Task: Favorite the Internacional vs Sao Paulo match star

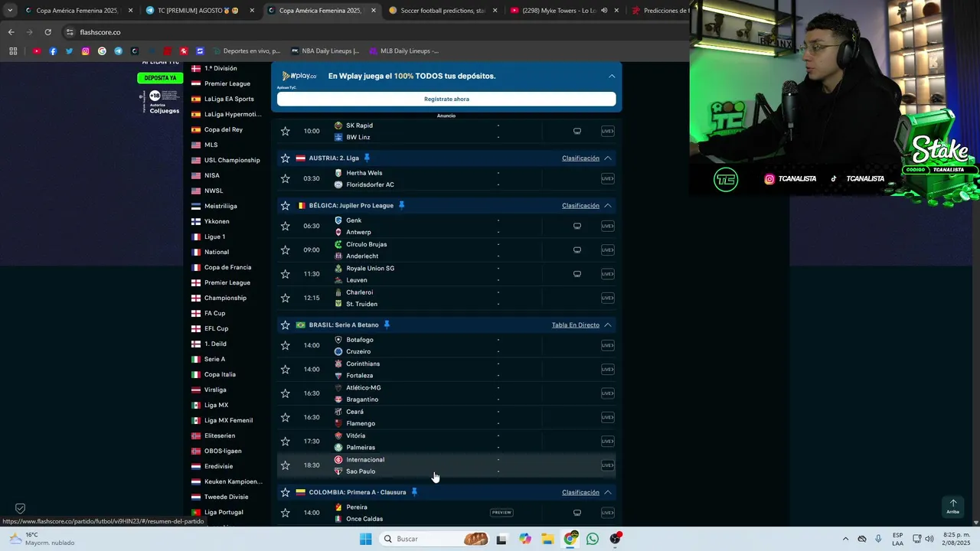Action: click(x=285, y=465)
